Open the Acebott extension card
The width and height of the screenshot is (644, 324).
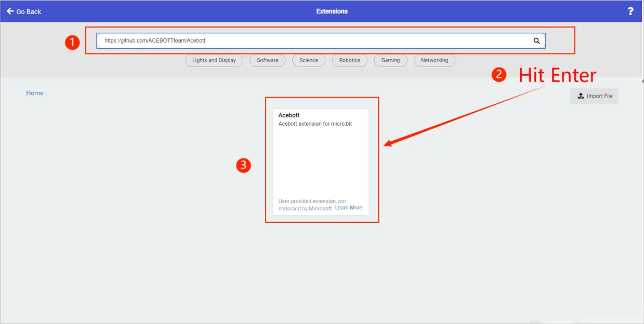(321, 156)
